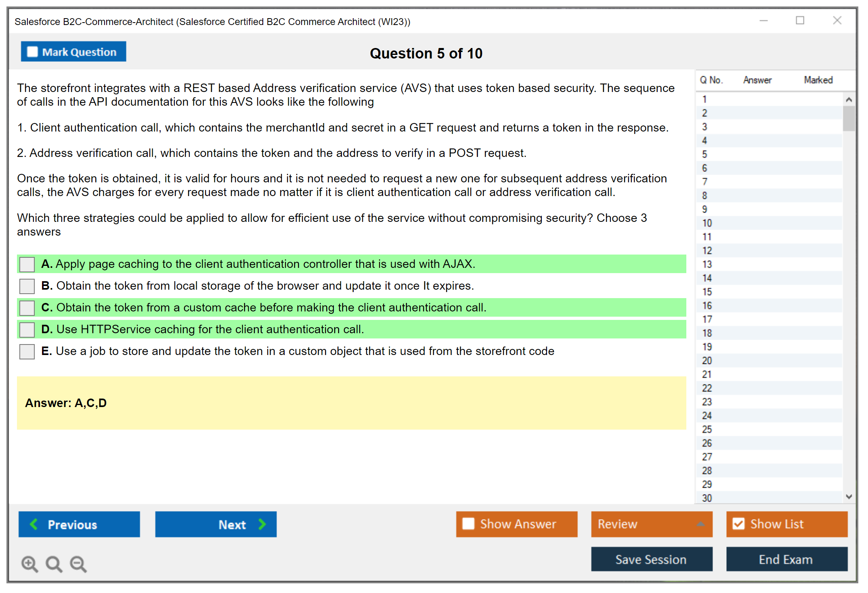Select checkbox for option E
The image size is (868, 593).
27,351
